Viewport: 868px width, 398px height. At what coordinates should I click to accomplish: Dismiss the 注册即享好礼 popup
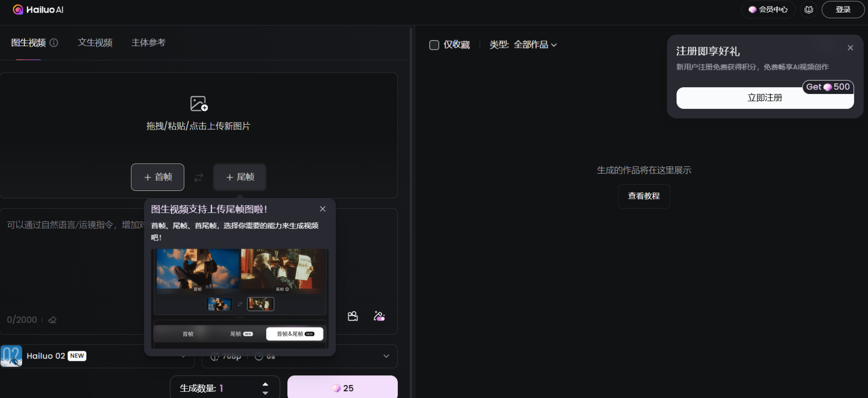pyautogui.click(x=850, y=48)
